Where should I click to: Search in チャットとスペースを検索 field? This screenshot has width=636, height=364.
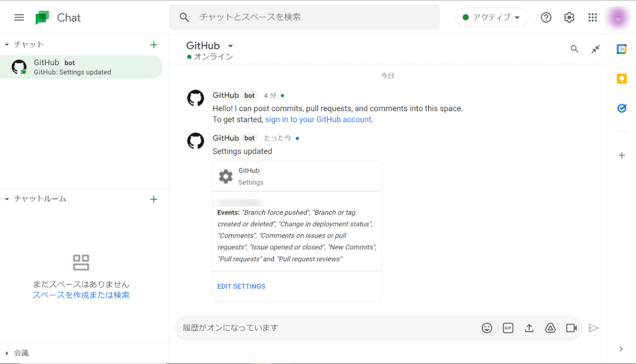pyautogui.click(x=304, y=17)
